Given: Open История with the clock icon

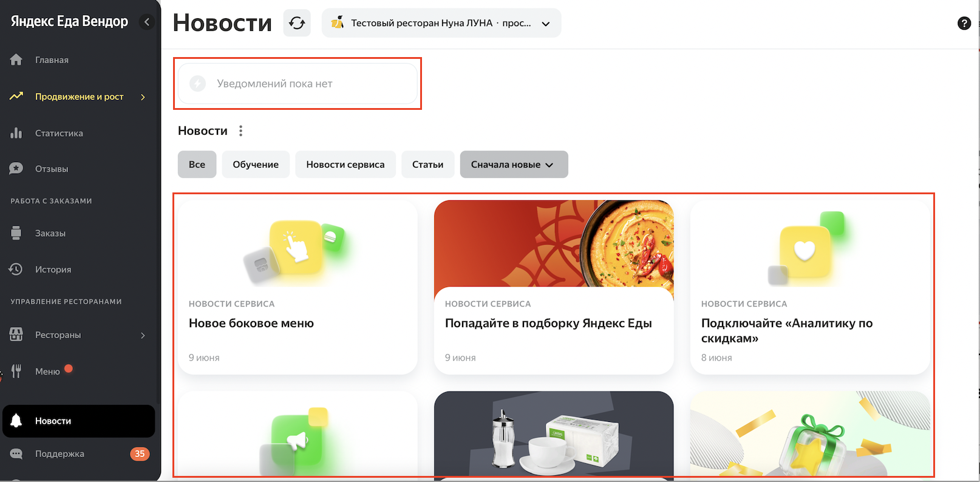Looking at the screenshot, I should pyautogui.click(x=16, y=269).
